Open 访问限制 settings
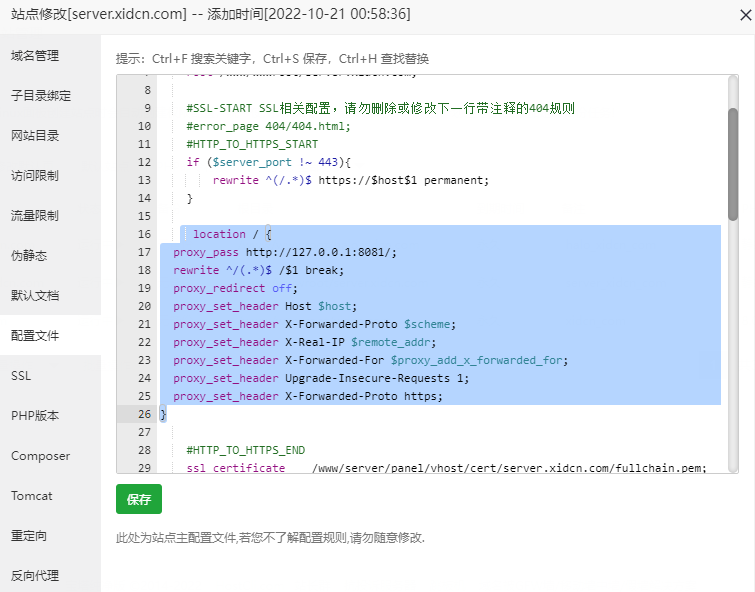Viewport: 755px width, 592px height. point(35,176)
